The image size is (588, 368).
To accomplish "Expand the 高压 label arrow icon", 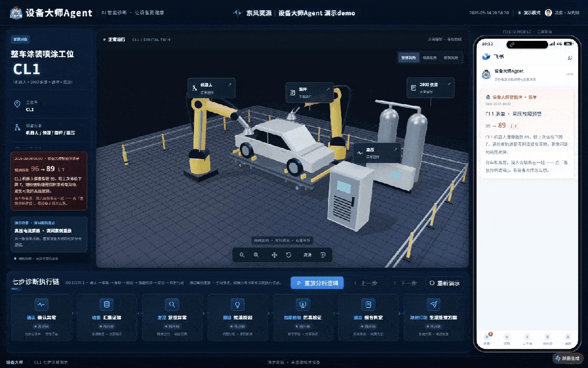I will (x=395, y=149).
